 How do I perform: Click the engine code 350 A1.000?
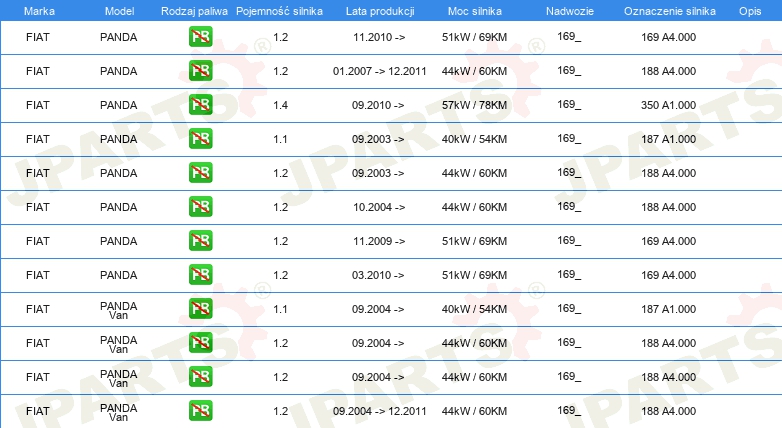668,105
